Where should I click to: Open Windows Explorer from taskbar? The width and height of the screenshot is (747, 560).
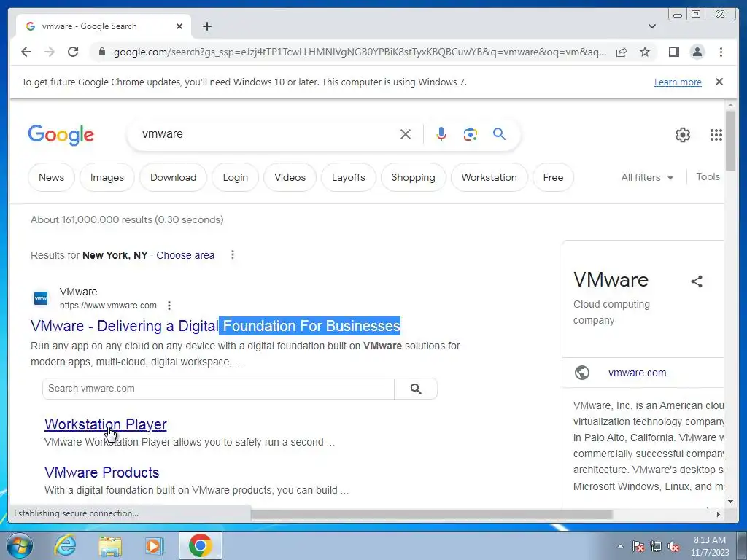click(x=109, y=545)
